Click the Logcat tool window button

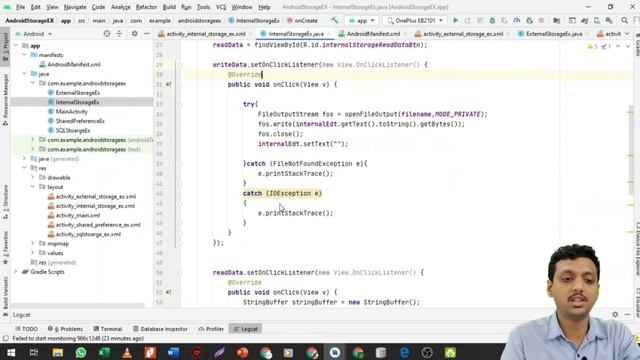[246, 329]
